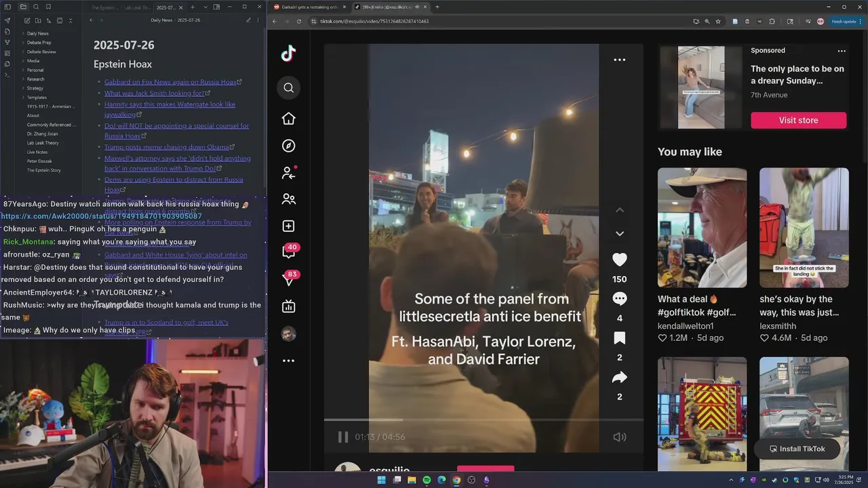Viewport: 868px width, 488px height.
Task: Open TikTok activity inbox with 40 badge
Action: coord(290,251)
